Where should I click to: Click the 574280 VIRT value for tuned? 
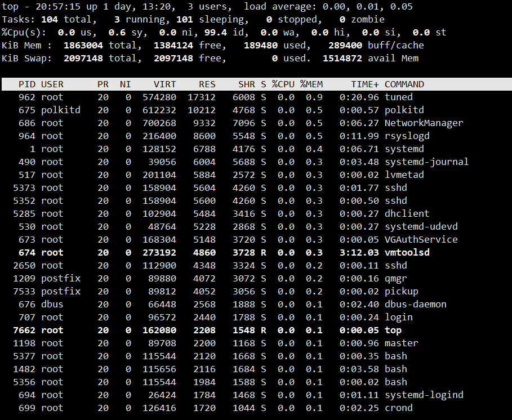pyautogui.click(x=159, y=97)
